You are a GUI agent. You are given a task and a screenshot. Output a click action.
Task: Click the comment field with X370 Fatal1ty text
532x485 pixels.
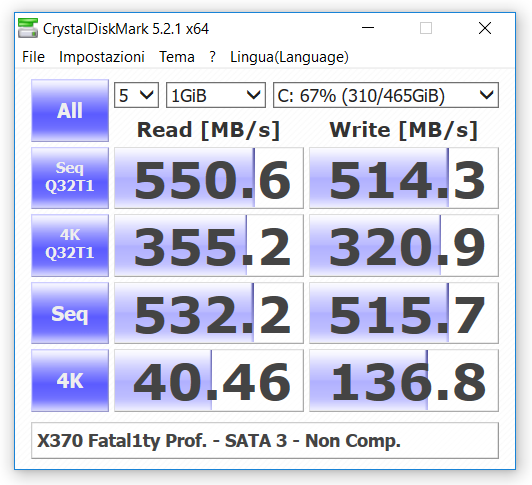(x=265, y=441)
